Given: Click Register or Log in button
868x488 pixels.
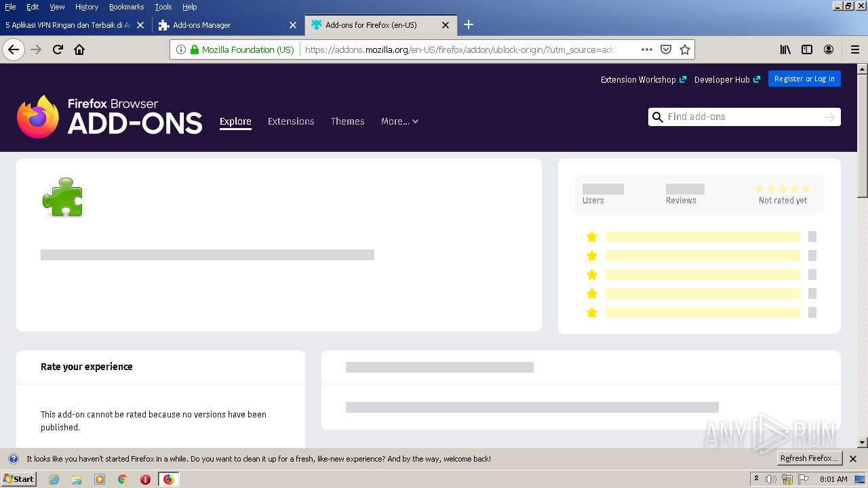Looking at the screenshot, I should point(804,79).
